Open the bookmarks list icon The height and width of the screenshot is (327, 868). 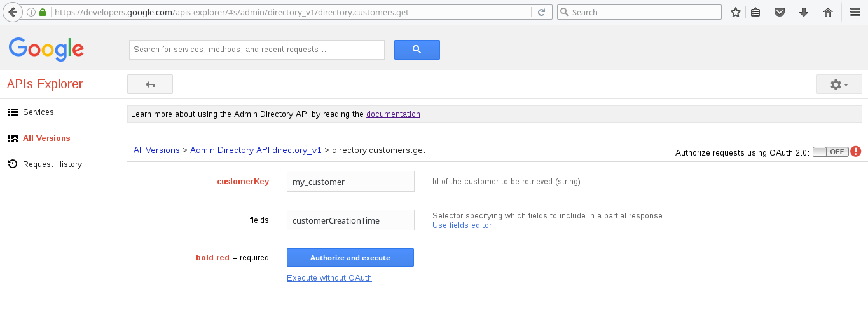click(755, 12)
